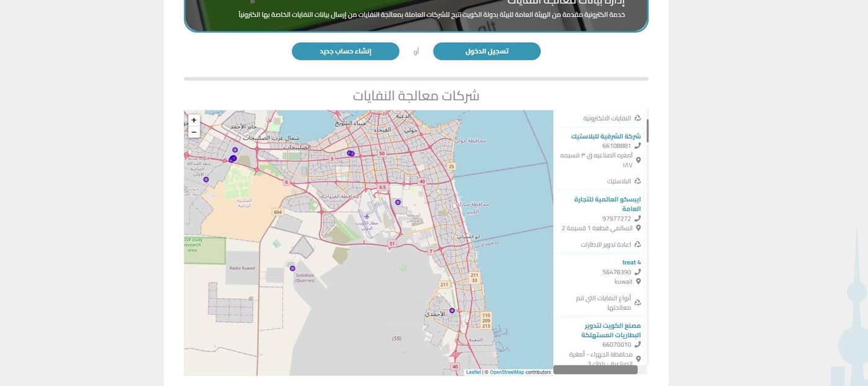This screenshot has width=868, height=386.
Task: Click the map zoom out minus button
Action: pyautogui.click(x=194, y=132)
